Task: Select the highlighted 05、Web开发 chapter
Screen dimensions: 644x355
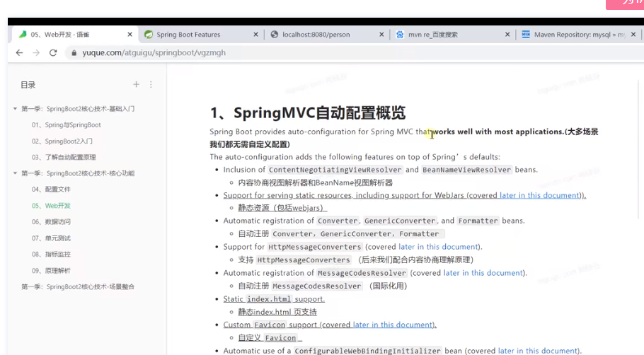Action: click(51, 206)
